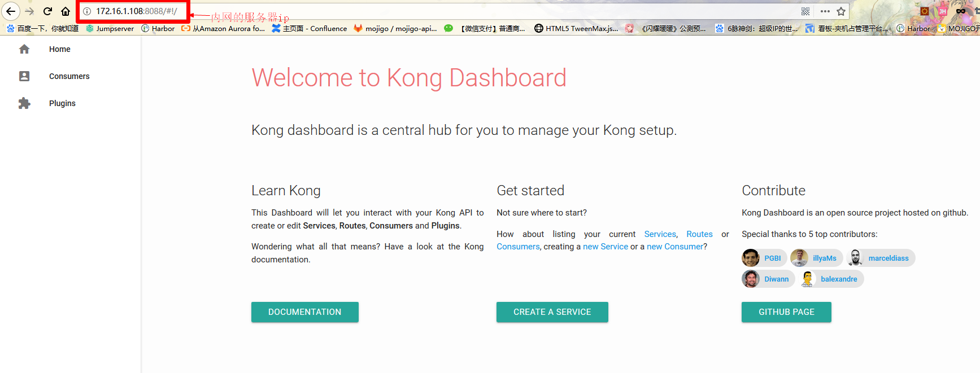Click the site information icon in address bar
The height and width of the screenshot is (373, 980).
[87, 11]
